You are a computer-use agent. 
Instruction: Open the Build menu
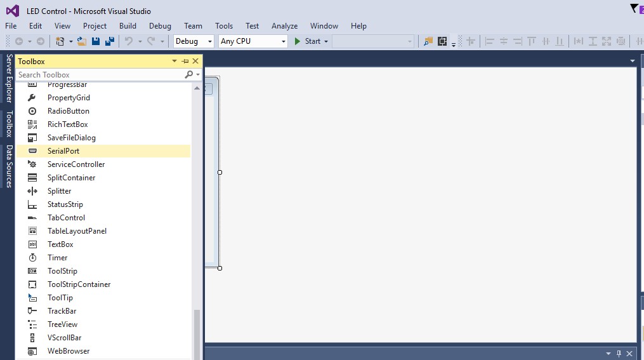point(128,26)
